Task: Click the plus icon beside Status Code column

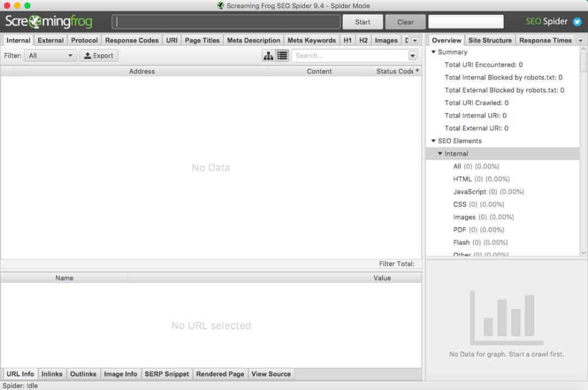Action: coord(418,70)
